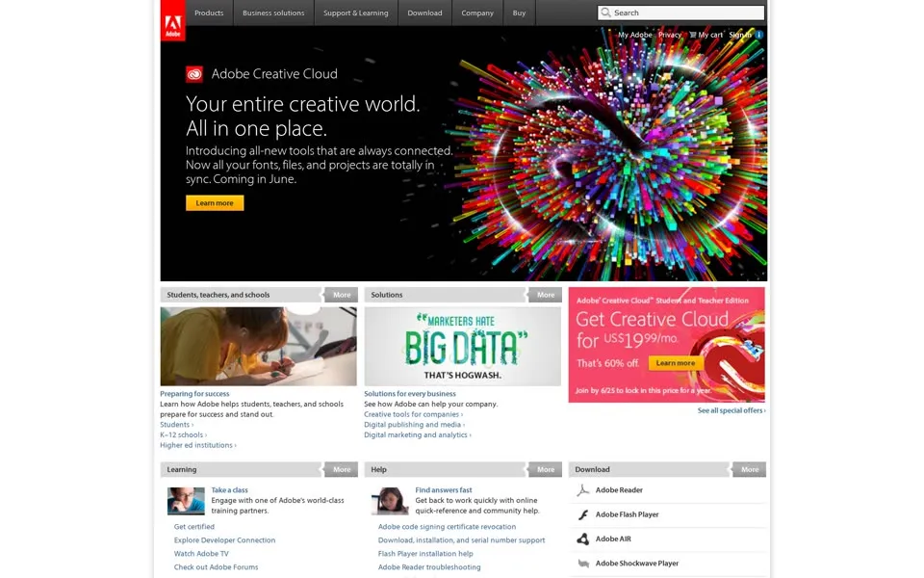The image size is (924, 578).
Task: Click the Privacy link
Action: tap(670, 35)
